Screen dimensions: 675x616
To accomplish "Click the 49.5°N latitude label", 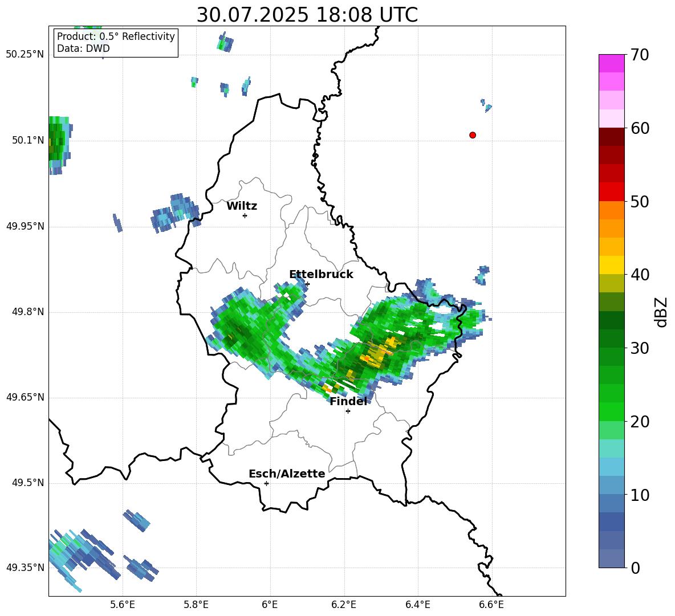I will 28,483.
